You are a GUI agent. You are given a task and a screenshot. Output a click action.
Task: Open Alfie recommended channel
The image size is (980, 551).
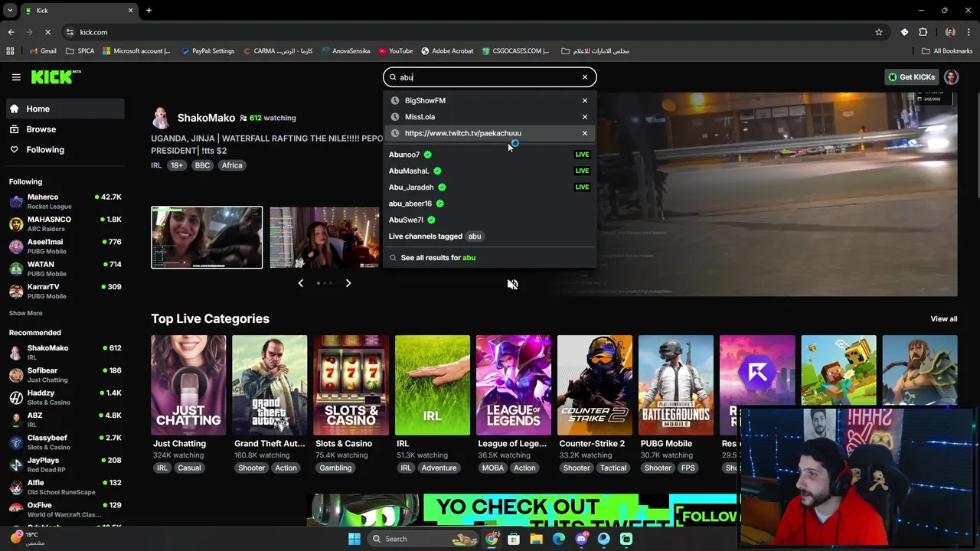click(65, 487)
